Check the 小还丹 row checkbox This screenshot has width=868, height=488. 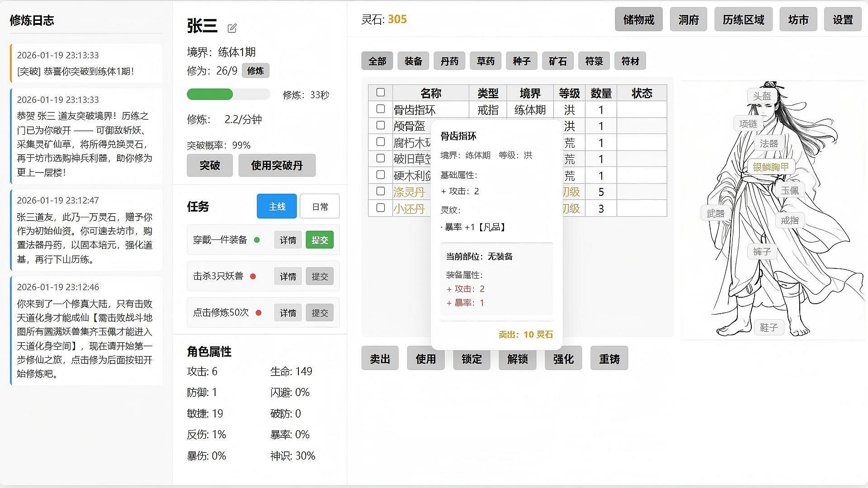(x=381, y=208)
